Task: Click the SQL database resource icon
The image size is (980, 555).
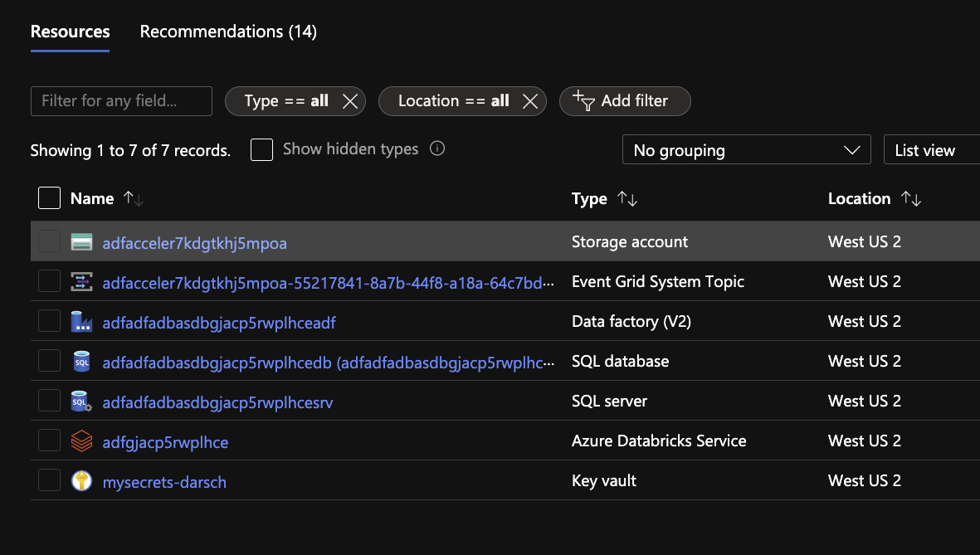Action: 81,362
